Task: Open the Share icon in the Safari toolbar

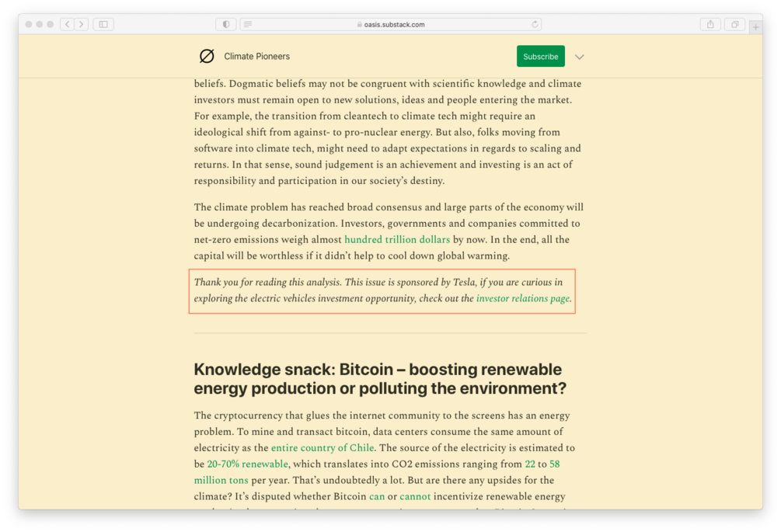Action: pyautogui.click(x=710, y=24)
